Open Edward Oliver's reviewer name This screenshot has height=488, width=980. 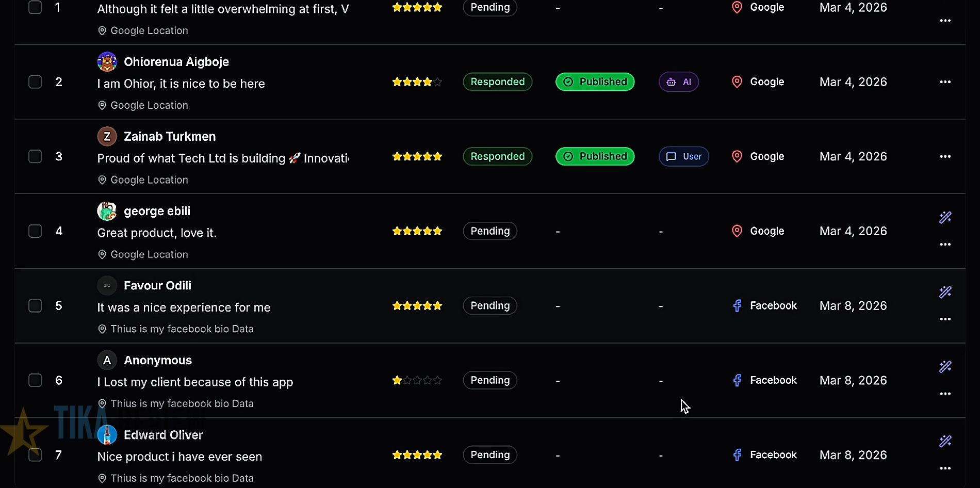click(163, 435)
